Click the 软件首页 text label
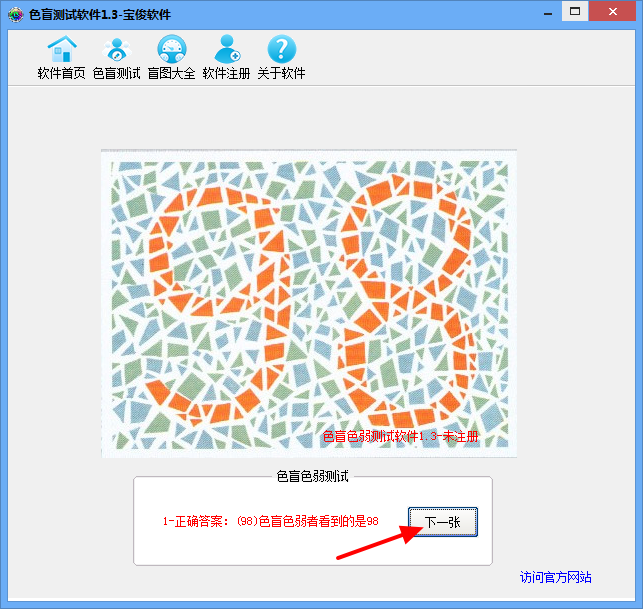Image resolution: width=643 pixels, height=609 pixels. coord(62,73)
